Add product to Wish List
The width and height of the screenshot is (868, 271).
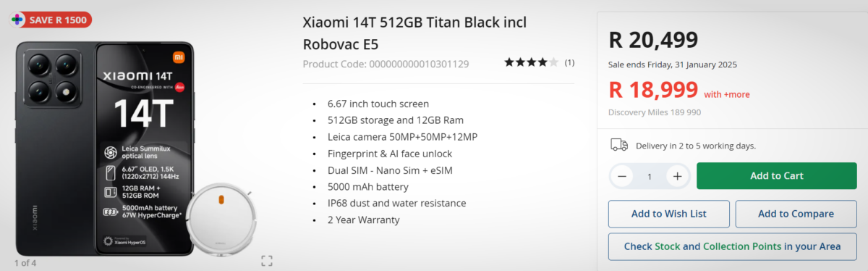(x=669, y=214)
